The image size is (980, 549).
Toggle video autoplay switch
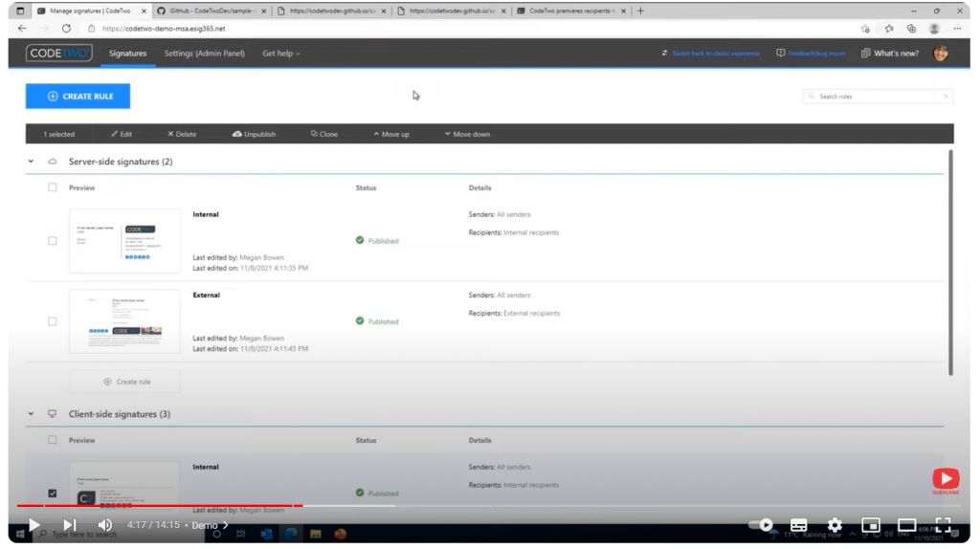[761, 525]
